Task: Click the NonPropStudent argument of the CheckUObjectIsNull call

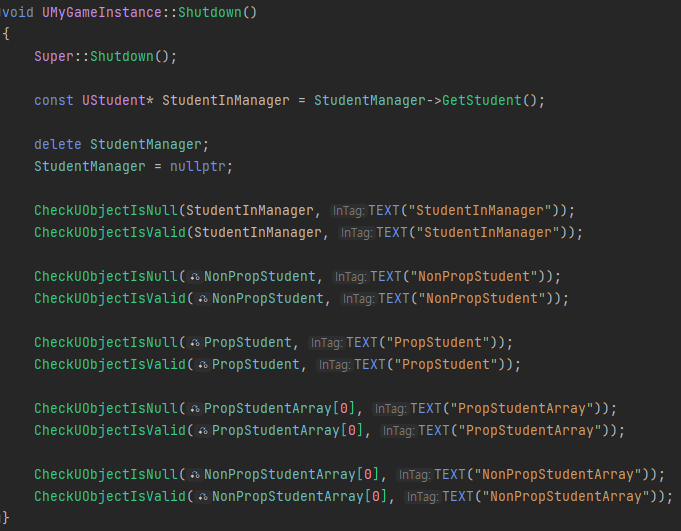Action: tap(260, 277)
